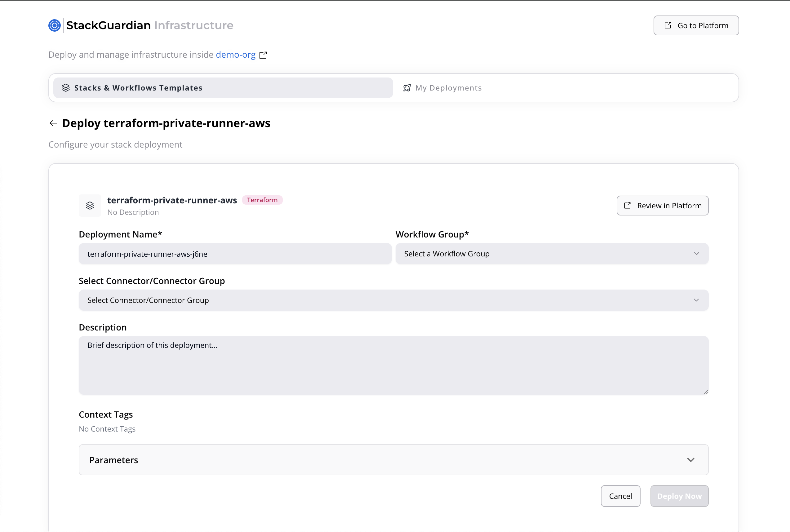Click into the Description text area
Image resolution: width=790 pixels, height=532 pixels.
click(394, 365)
